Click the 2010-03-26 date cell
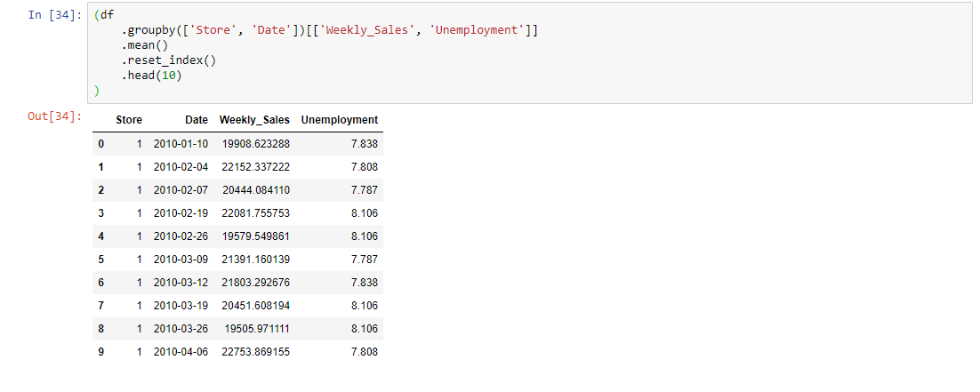980x392 pixels. [x=181, y=329]
